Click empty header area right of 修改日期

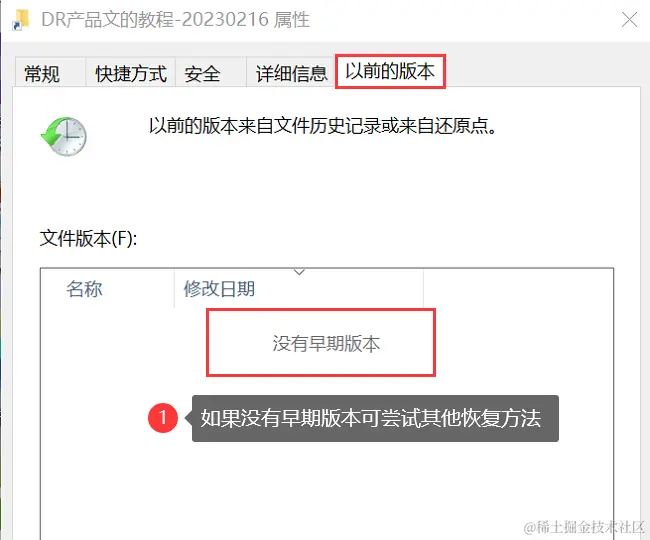518,288
